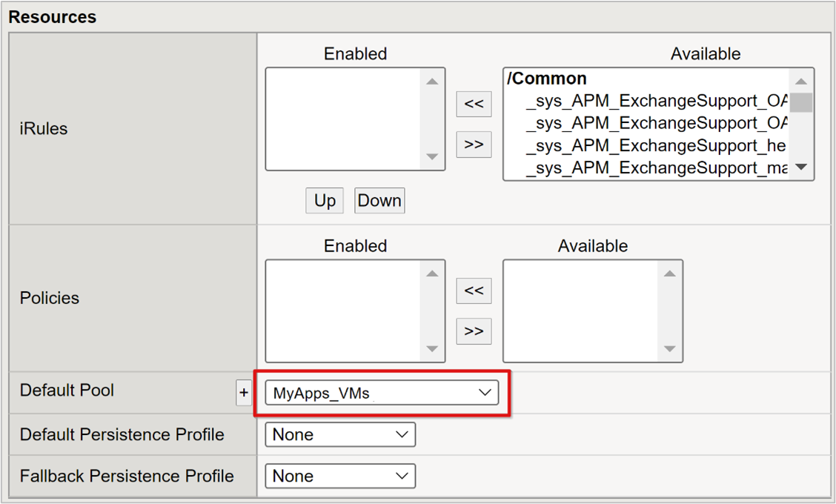Click inside the Policies Enabled list box
This screenshot has height=504, width=836.
343,311
